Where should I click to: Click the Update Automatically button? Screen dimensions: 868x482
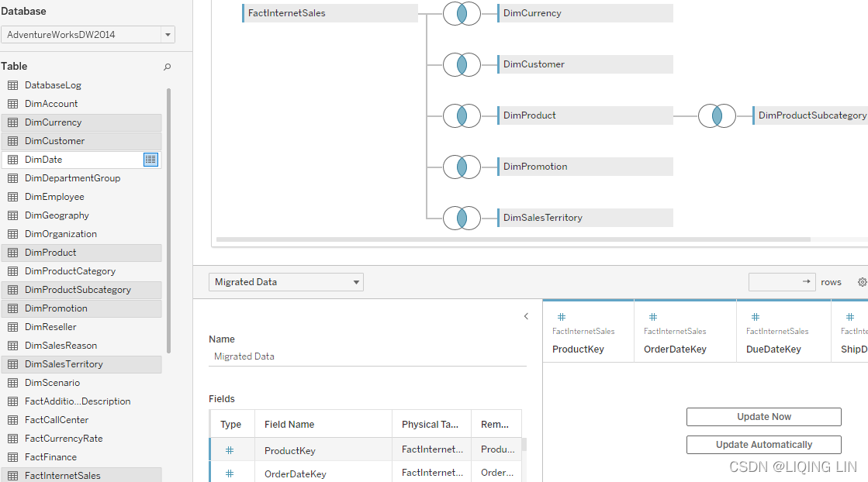[764, 445]
